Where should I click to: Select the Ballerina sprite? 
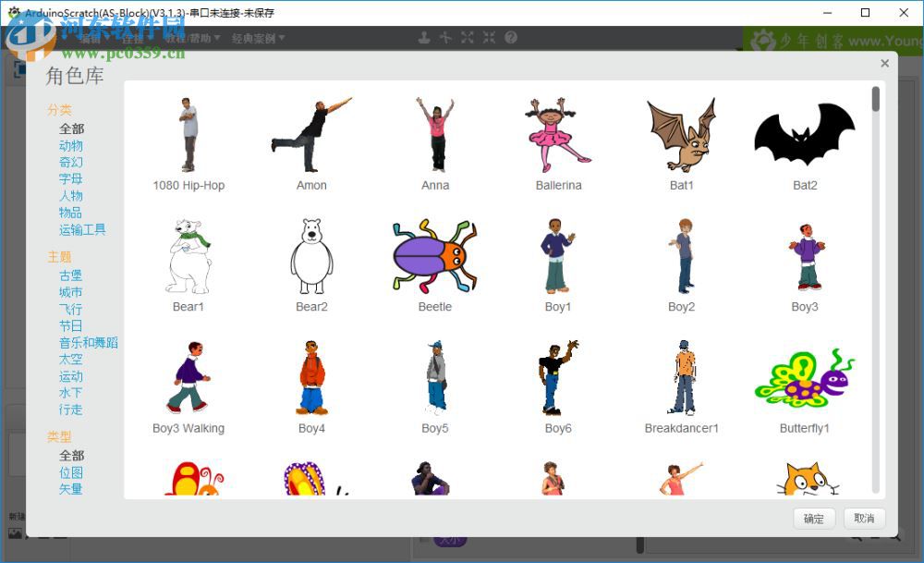[x=558, y=144]
